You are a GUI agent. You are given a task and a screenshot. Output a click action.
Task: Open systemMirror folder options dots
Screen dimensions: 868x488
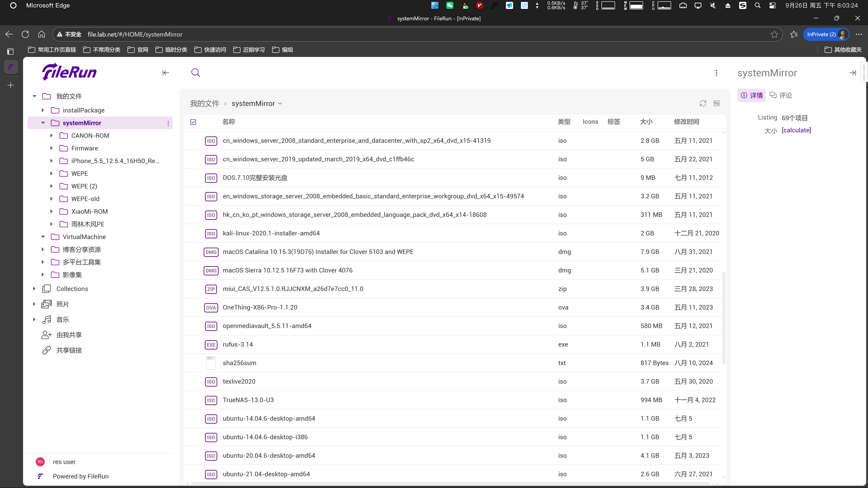[168, 123]
